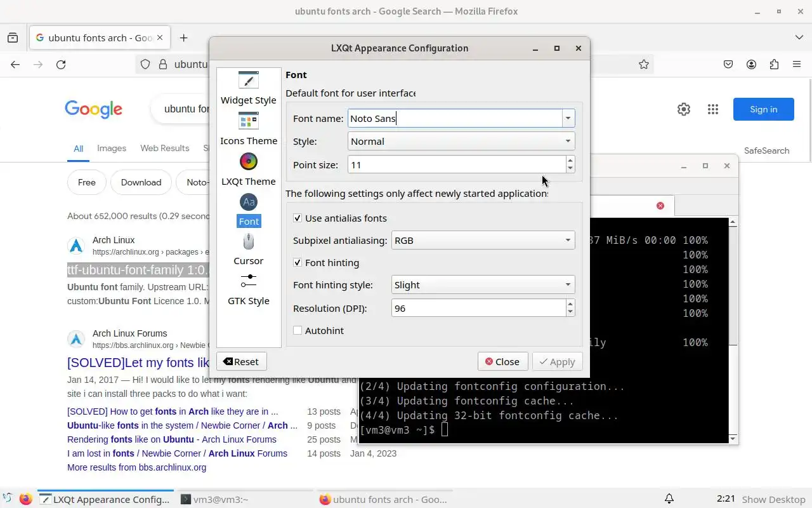Click Firefox back arrow
The image size is (812, 508).
pyautogui.click(x=15, y=64)
